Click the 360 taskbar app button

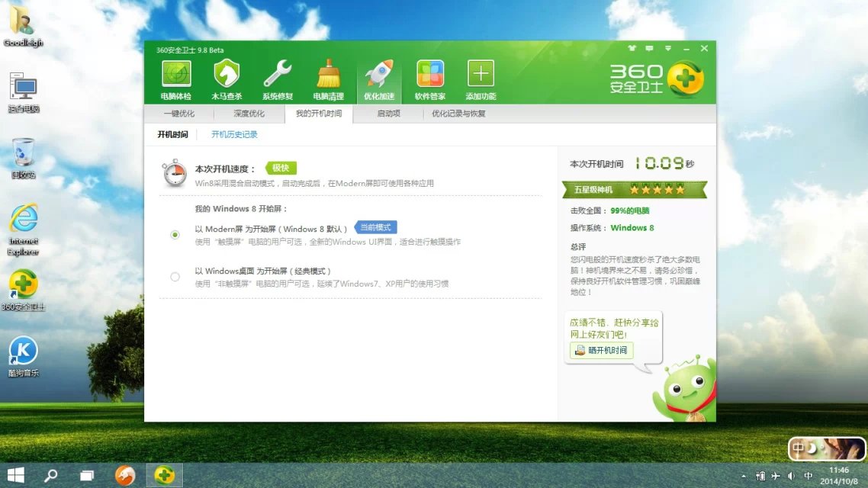(165, 475)
